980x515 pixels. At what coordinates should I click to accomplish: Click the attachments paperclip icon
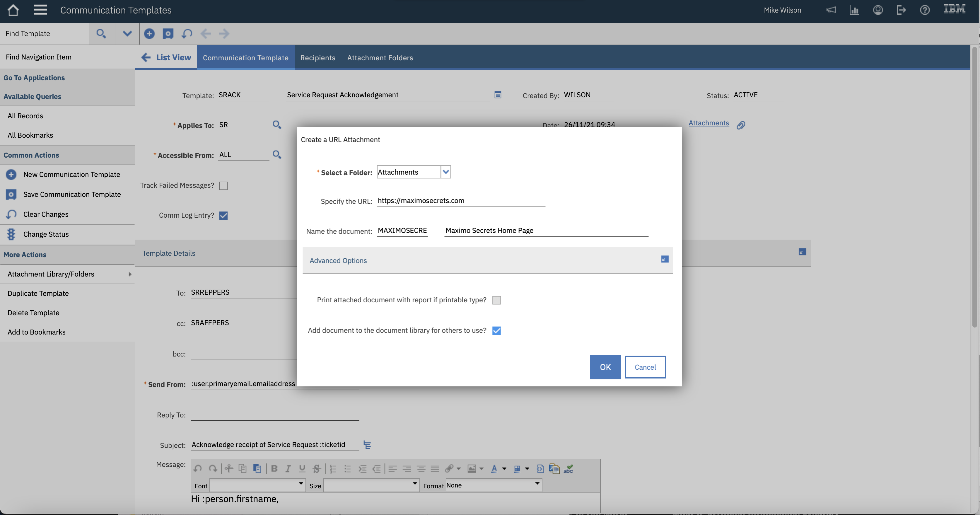tap(741, 125)
